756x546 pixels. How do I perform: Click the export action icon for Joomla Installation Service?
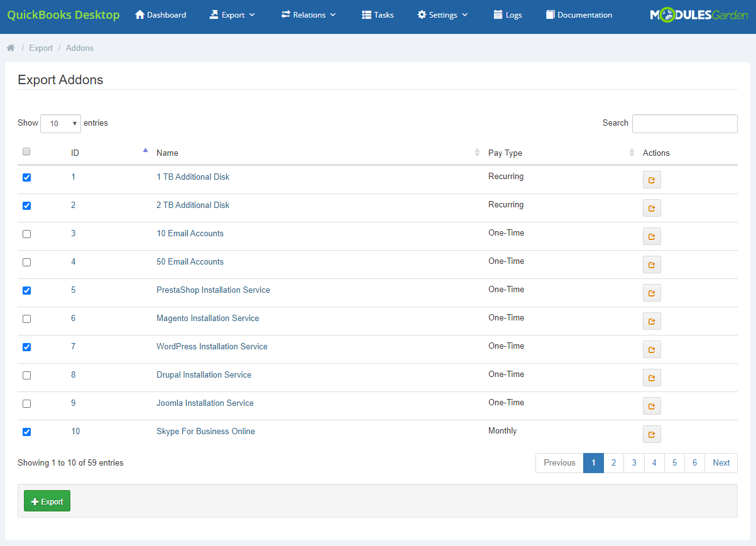651,405
